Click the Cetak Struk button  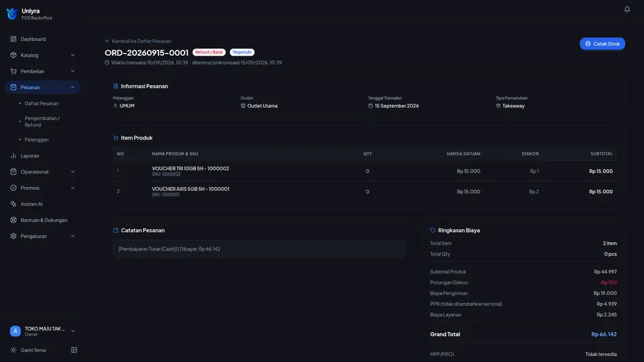click(x=602, y=44)
